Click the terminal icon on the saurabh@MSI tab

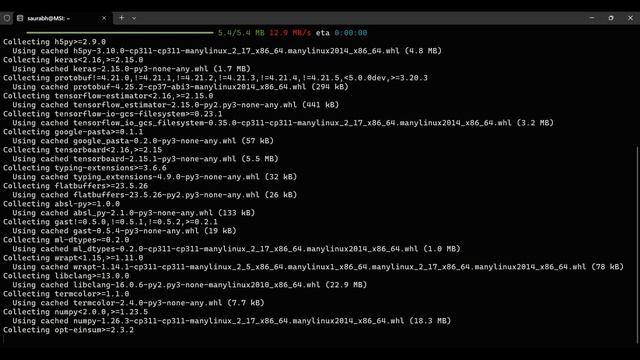[x=20, y=18]
